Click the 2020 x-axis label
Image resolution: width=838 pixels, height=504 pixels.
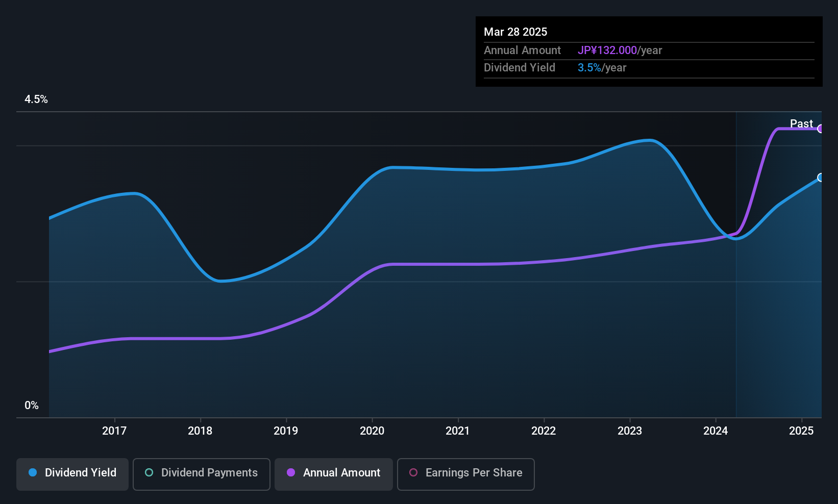tap(372, 431)
